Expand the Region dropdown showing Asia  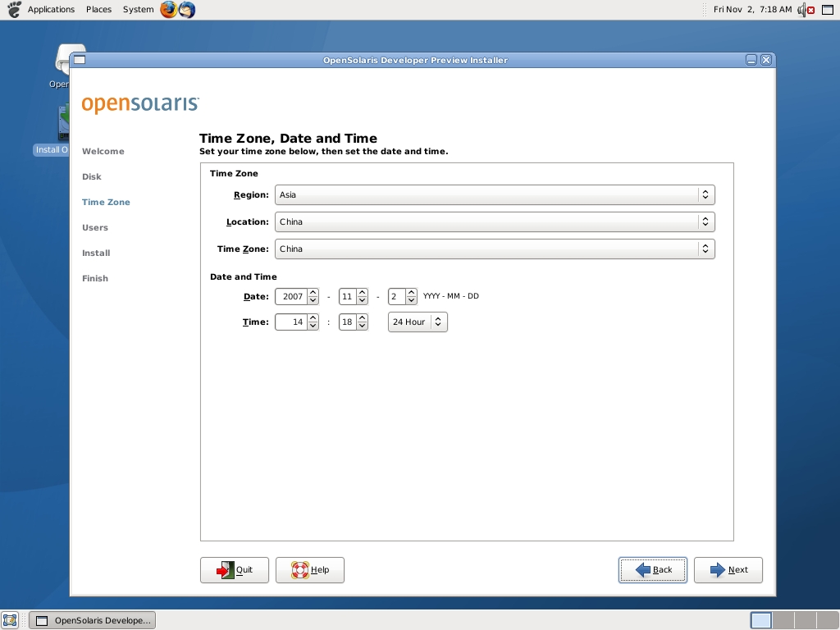click(495, 195)
